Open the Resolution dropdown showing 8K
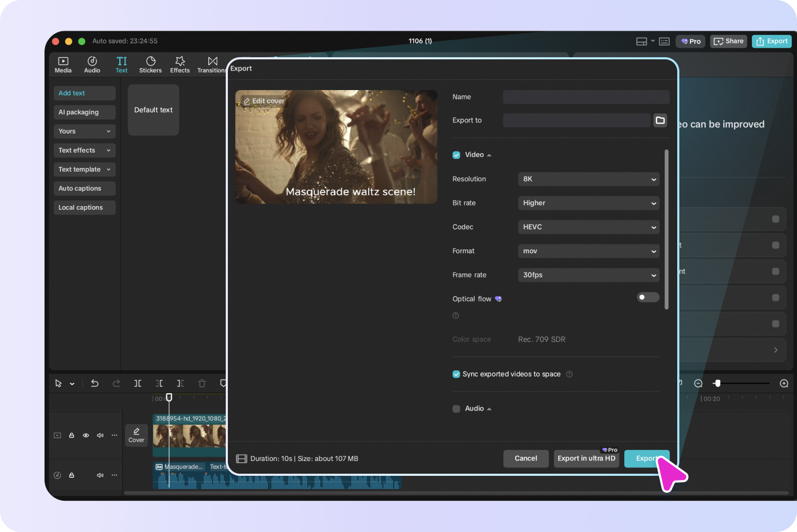 click(x=588, y=179)
